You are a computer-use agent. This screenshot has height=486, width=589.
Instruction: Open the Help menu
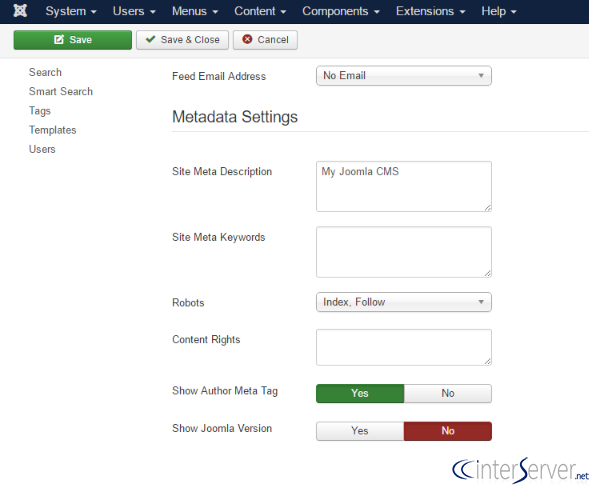coord(499,11)
